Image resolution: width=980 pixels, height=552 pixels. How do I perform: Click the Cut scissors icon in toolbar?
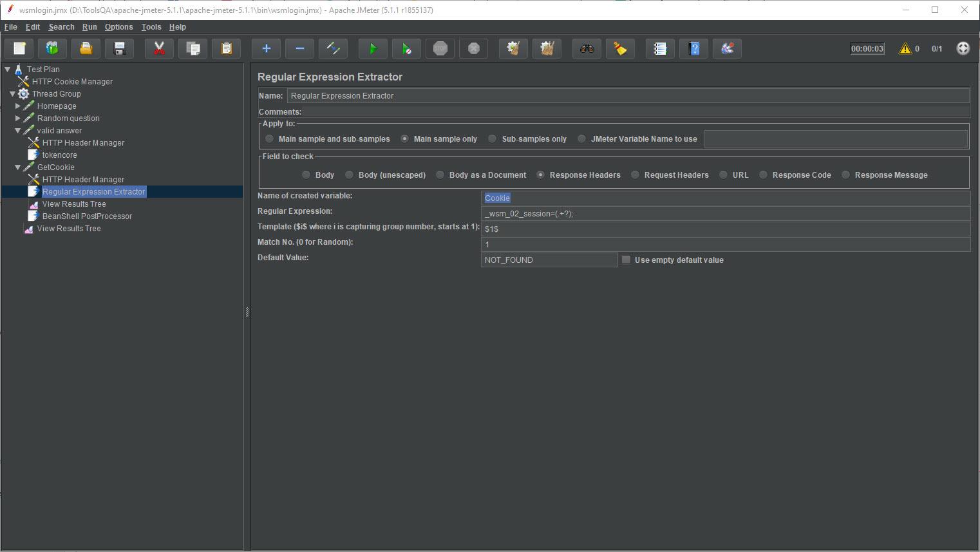coord(159,49)
